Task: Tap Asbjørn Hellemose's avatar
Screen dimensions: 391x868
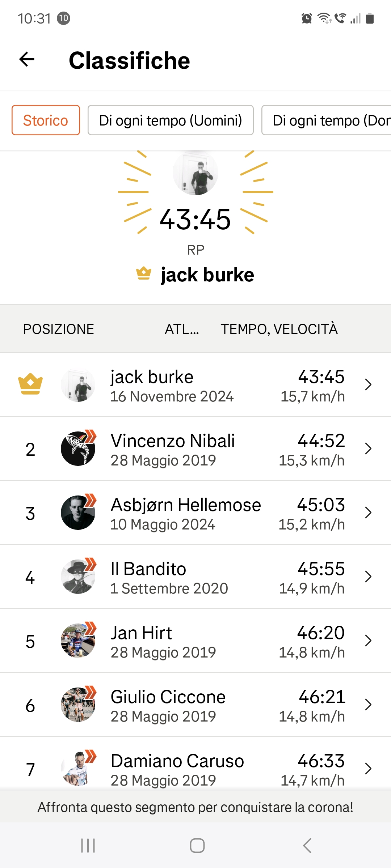Action: tap(78, 512)
